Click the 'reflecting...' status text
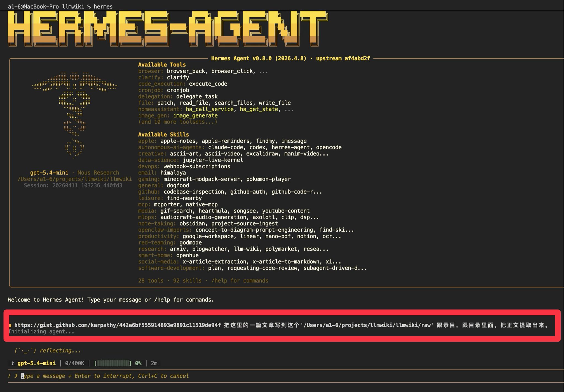564x392 pixels. pos(60,351)
